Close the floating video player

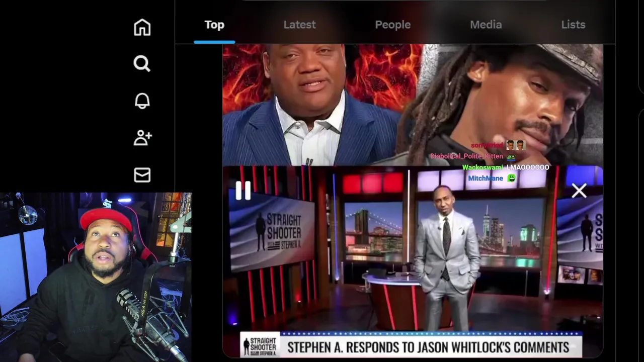579,191
